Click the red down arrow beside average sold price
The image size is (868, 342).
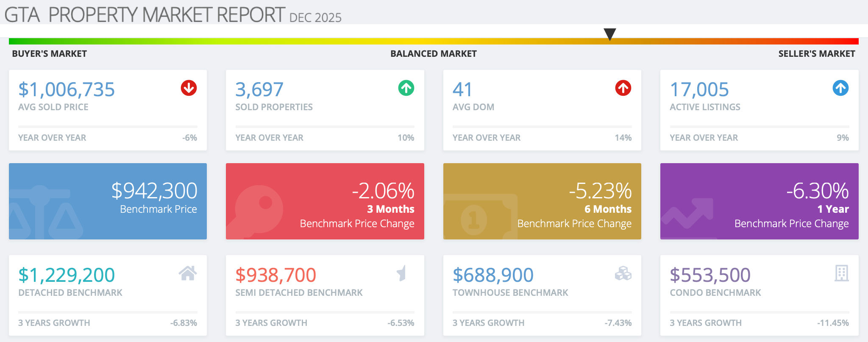(189, 88)
